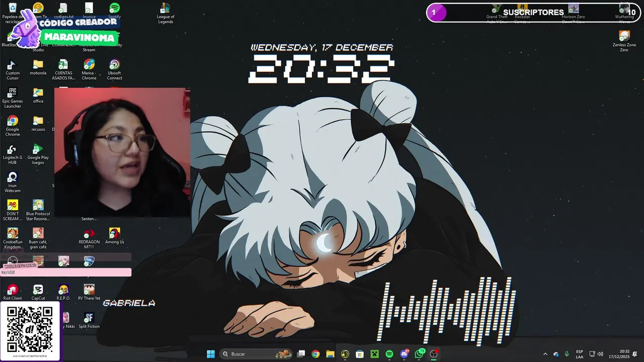The height and width of the screenshot is (362, 644).
Task: Click the microphone tray icon
Action: click(x=567, y=354)
